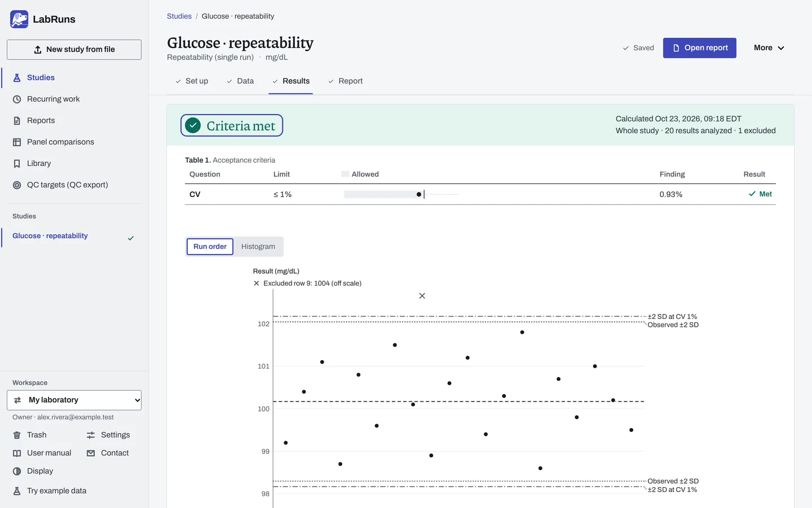Expand the More menu

[x=769, y=48]
